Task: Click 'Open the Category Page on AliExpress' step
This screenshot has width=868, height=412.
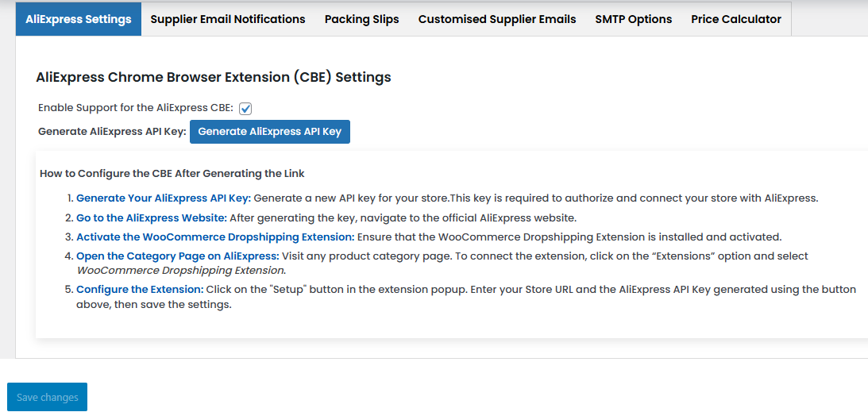Action: pos(177,256)
